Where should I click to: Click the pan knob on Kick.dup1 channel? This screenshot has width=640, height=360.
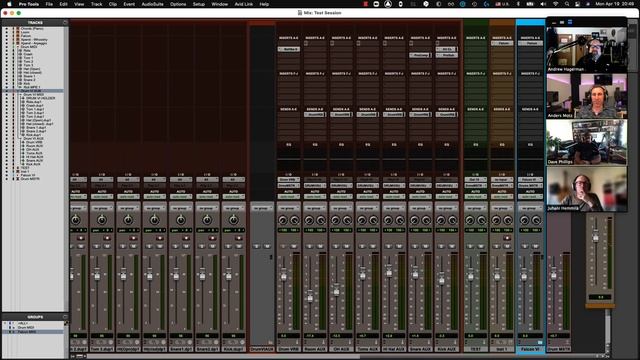tap(233, 220)
